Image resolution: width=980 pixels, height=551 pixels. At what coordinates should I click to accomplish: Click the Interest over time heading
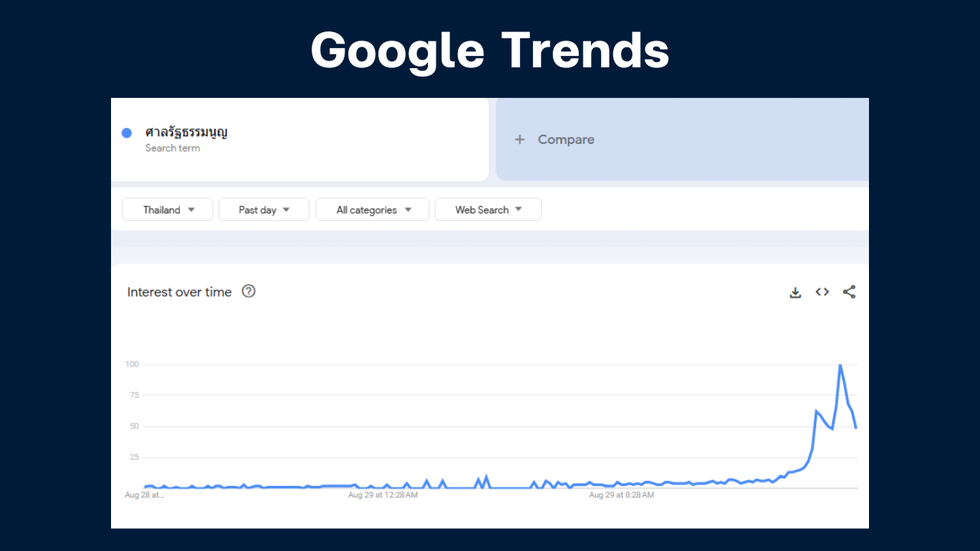[179, 292]
